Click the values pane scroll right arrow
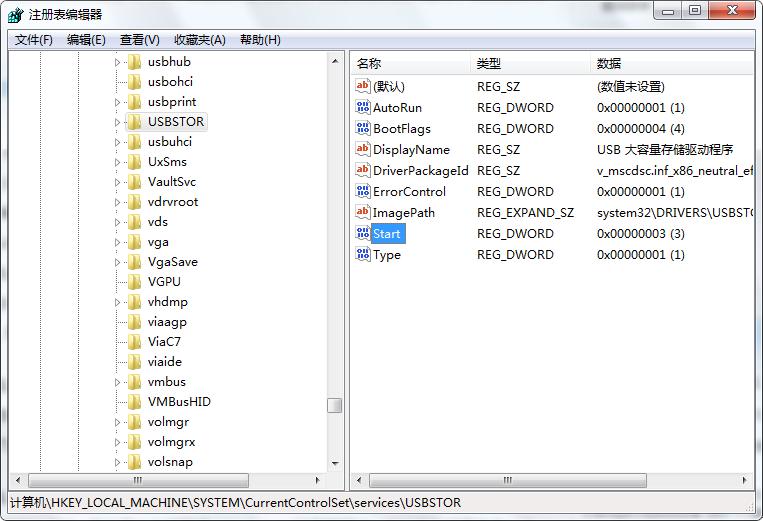The image size is (763, 521). [745, 480]
